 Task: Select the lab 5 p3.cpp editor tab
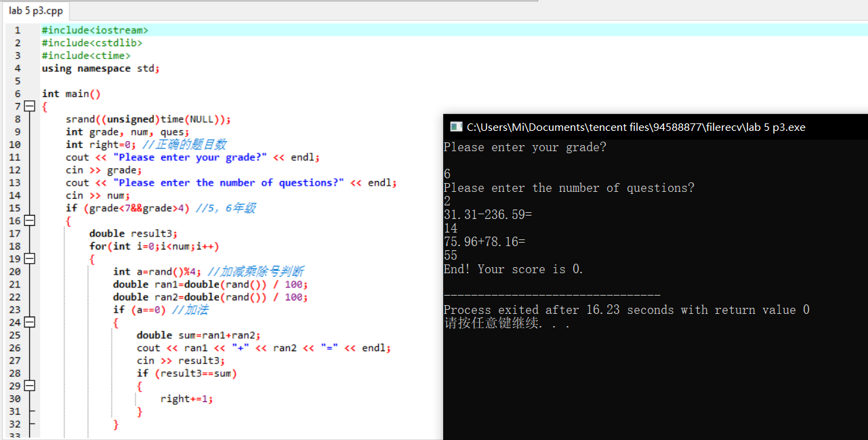click(36, 11)
